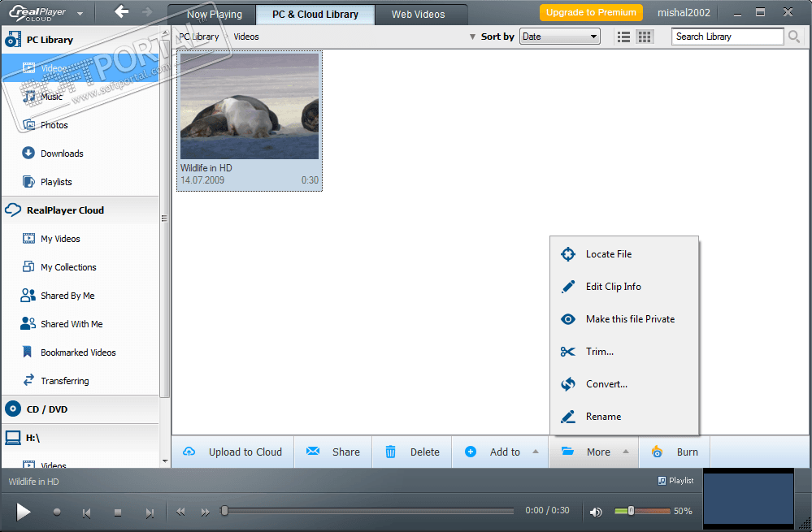Viewport: 812px width, 532px height.
Task: Click the Forward navigation arrow
Action: pos(147,11)
